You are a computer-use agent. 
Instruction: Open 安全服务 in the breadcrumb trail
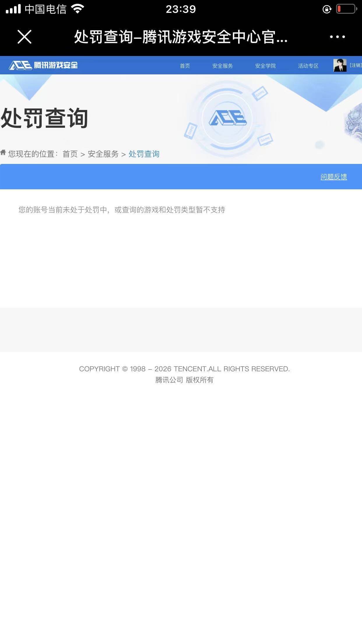click(103, 154)
